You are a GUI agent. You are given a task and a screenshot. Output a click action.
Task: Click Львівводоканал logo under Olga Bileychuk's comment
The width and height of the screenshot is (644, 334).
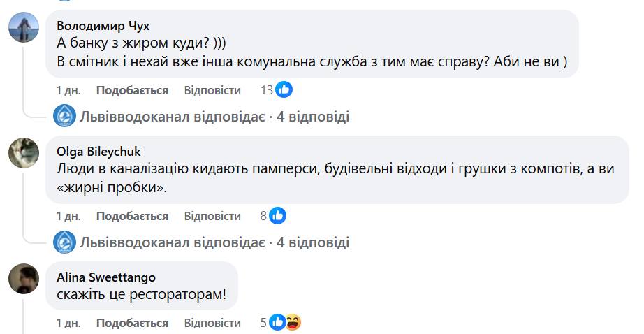tap(65, 242)
